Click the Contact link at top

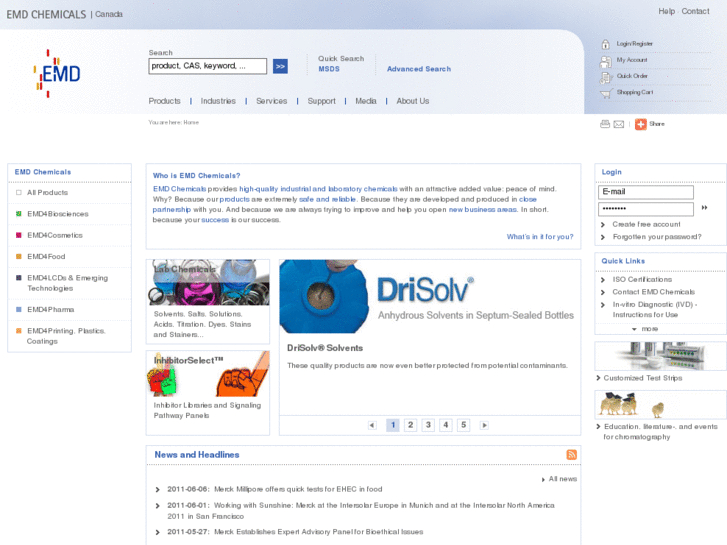click(x=695, y=11)
